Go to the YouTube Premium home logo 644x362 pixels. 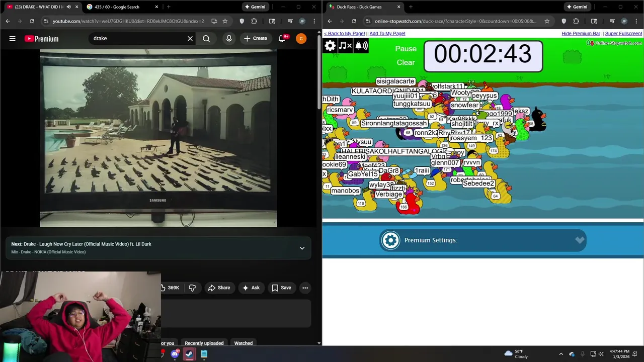[41, 39]
